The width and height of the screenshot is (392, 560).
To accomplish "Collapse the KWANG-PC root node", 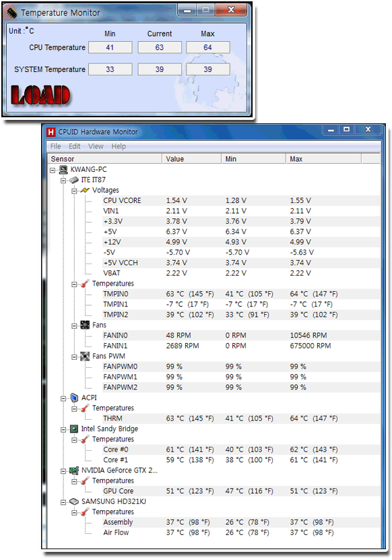I will tap(53, 170).
